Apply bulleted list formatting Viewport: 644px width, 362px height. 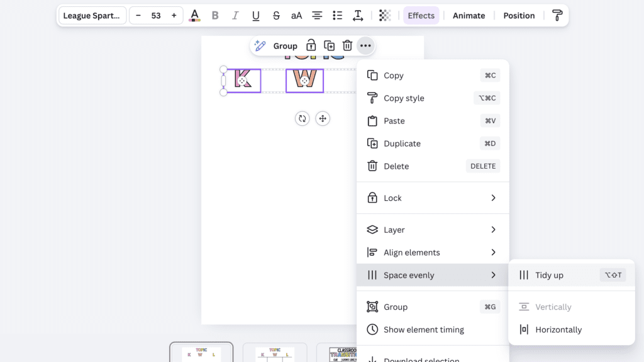tap(337, 16)
